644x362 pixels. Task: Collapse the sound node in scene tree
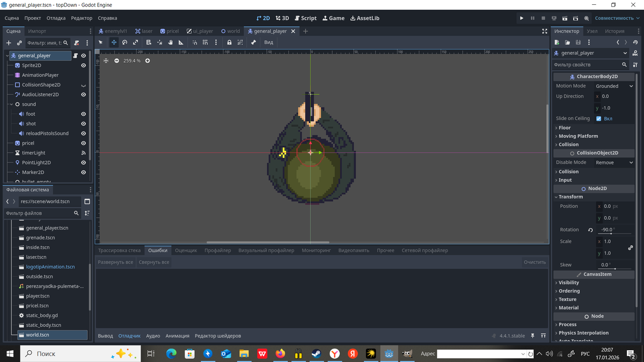click(x=11, y=104)
